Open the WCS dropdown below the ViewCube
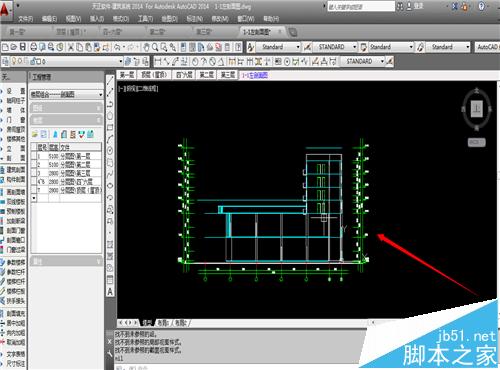This screenshot has width=500, height=370. click(x=477, y=142)
